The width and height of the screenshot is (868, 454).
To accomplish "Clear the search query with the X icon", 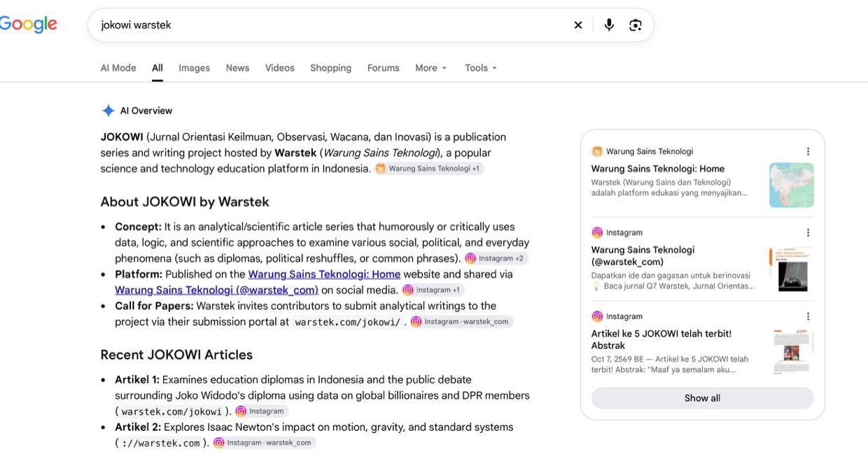I will (x=578, y=25).
